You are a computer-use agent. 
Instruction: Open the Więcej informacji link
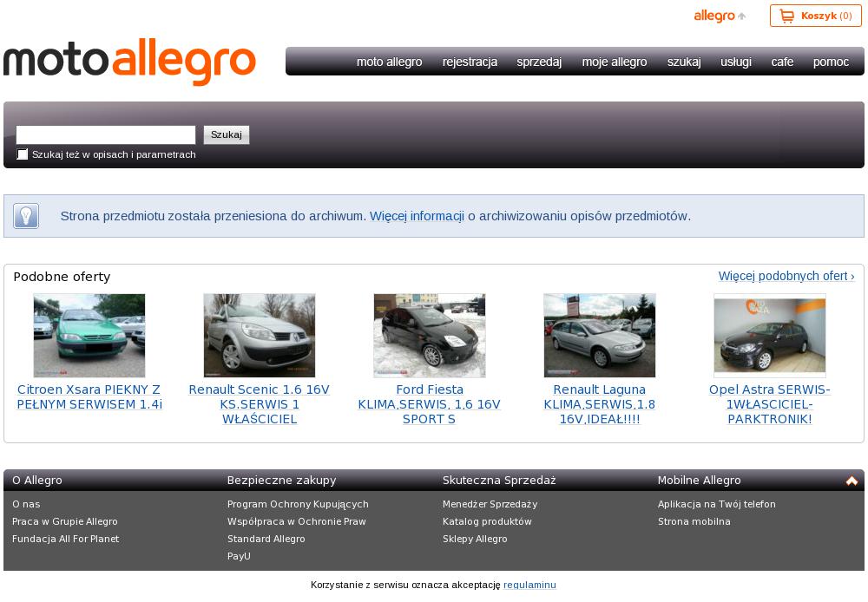(417, 216)
